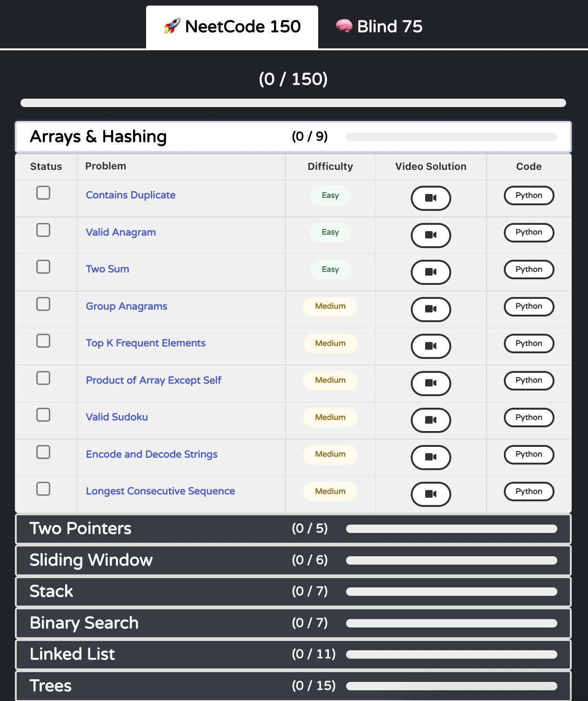Play the Valid Anagram video solution

coord(431,235)
